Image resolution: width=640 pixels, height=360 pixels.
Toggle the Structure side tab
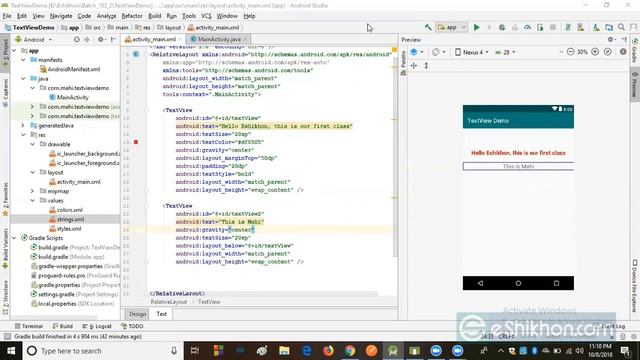5,297
